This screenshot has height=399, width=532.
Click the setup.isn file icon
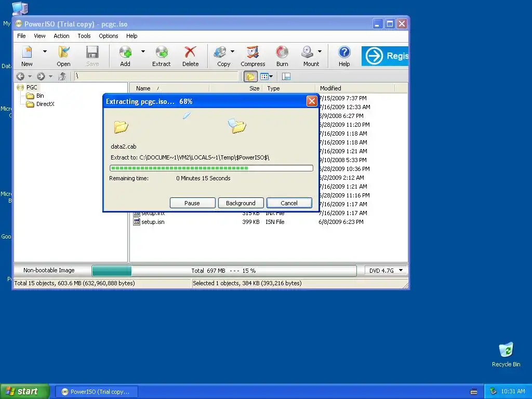pos(137,222)
